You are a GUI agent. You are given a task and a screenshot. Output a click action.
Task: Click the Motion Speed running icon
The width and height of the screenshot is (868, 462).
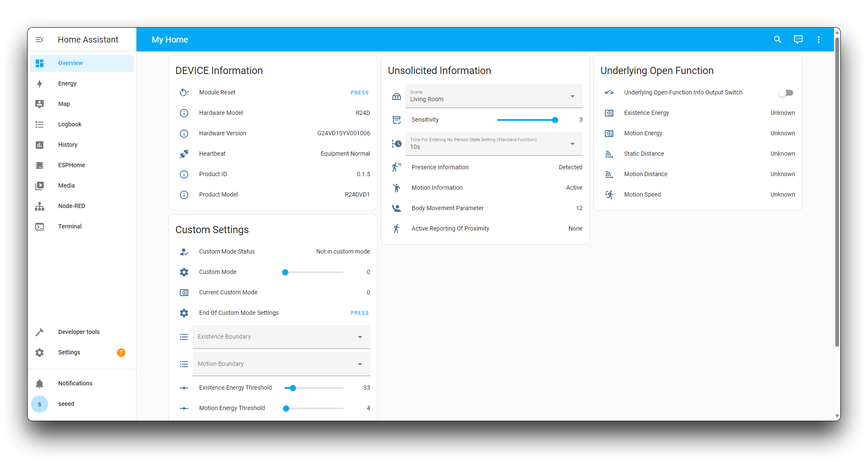pyautogui.click(x=609, y=194)
